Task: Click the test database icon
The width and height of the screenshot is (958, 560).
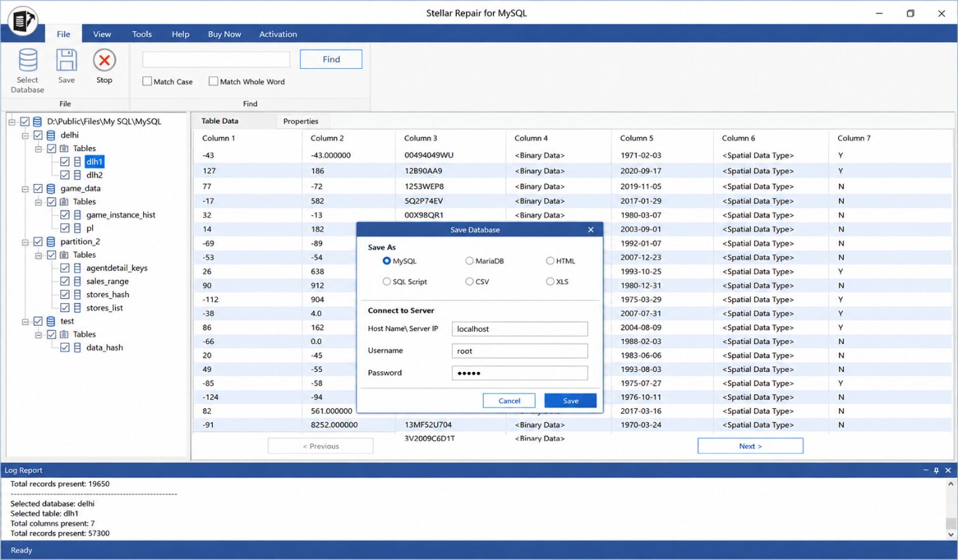Action: coord(52,321)
